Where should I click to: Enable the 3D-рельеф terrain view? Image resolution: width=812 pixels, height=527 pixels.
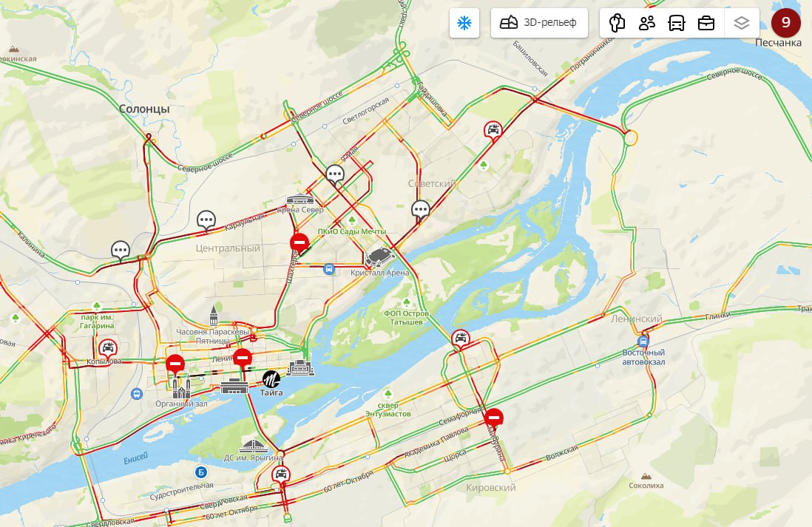coord(538,23)
